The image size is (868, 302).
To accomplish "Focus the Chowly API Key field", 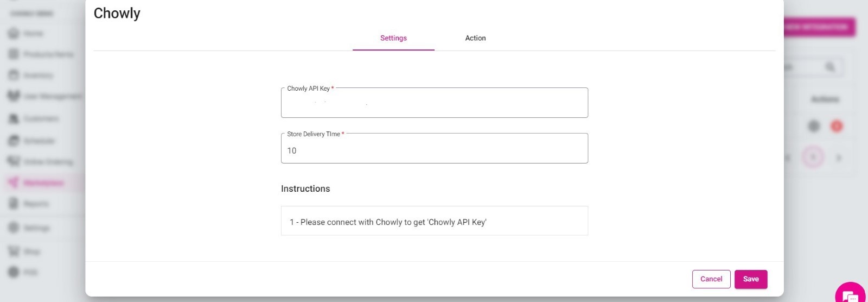I will click(x=435, y=103).
